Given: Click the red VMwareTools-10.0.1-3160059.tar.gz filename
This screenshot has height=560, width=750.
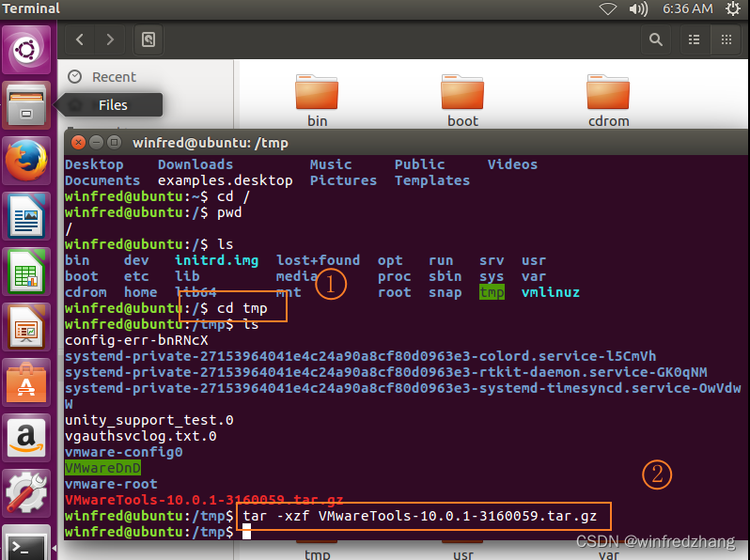Looking at the screenshot, I should (x=204, y=500).
